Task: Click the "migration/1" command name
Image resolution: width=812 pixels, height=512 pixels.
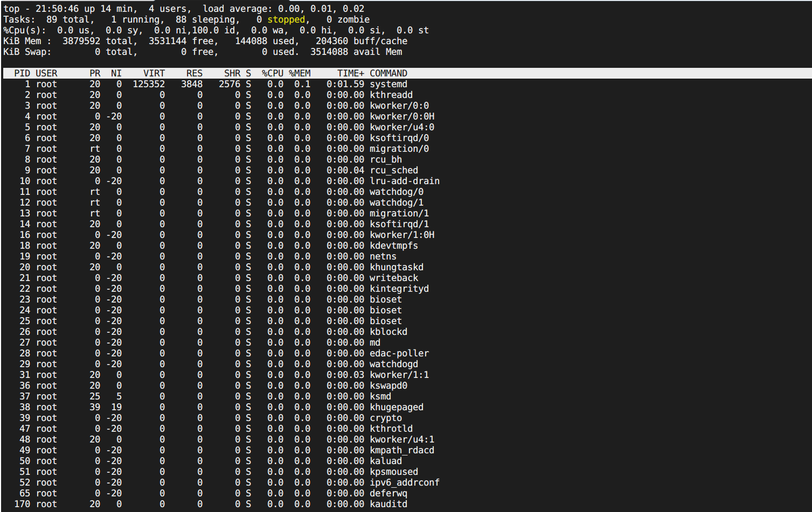Action: coord(399,213)
